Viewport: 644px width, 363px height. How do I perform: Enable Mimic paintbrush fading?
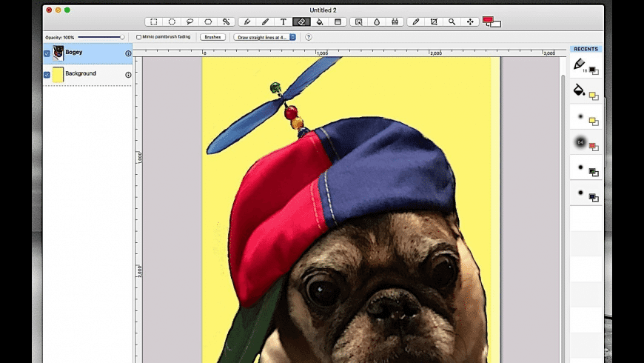tap(139, 37)
